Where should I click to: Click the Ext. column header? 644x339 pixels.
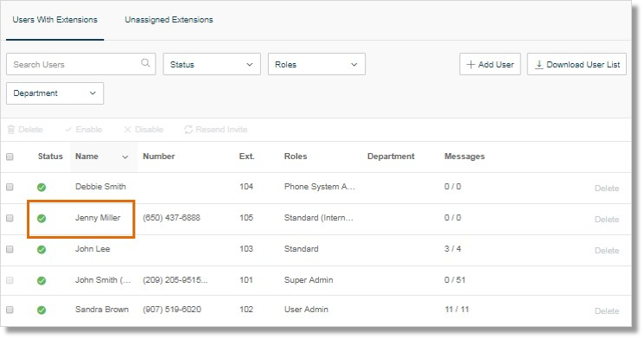[246, 157]
